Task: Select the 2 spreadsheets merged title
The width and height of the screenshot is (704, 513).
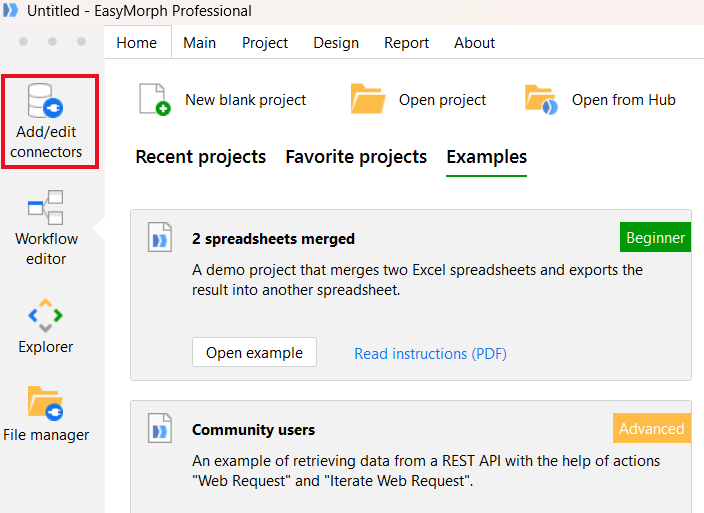Action: pyautogui.click(x=273, y=239)
